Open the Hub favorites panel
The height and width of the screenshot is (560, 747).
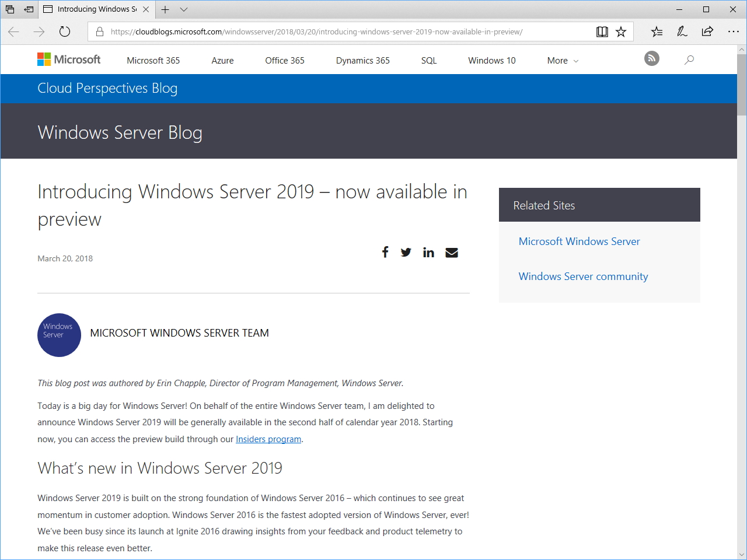pos(656,32)
